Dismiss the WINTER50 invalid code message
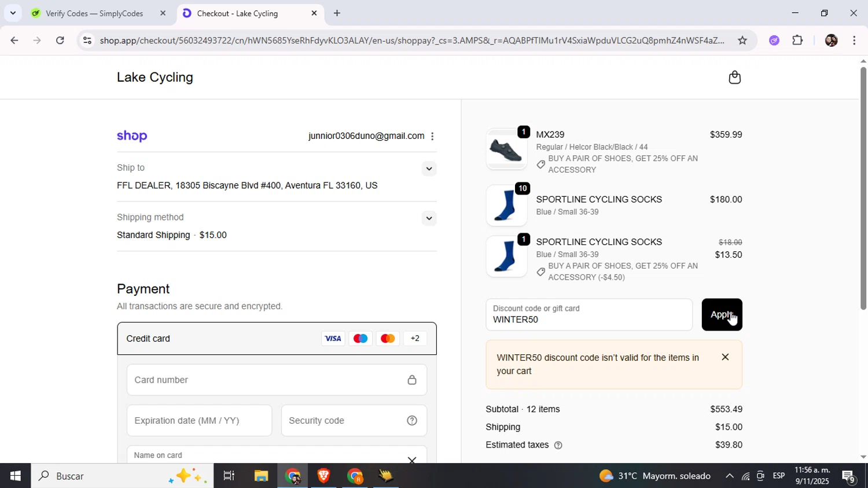Image resolution: width=868 pixels, height=488 pixels. tap(725, 357)
